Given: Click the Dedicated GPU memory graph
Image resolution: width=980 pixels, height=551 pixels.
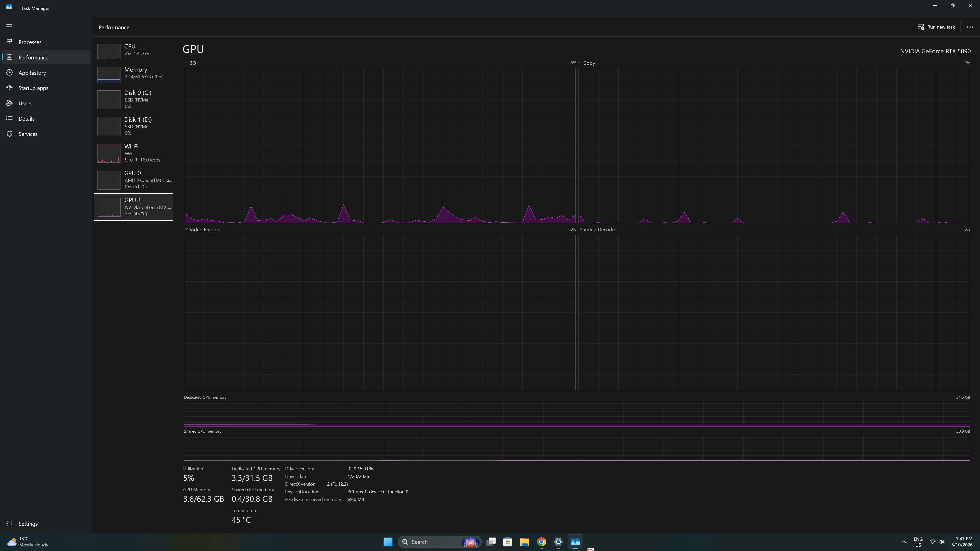Looking at the screenshot, I should (x=577, y=414).
